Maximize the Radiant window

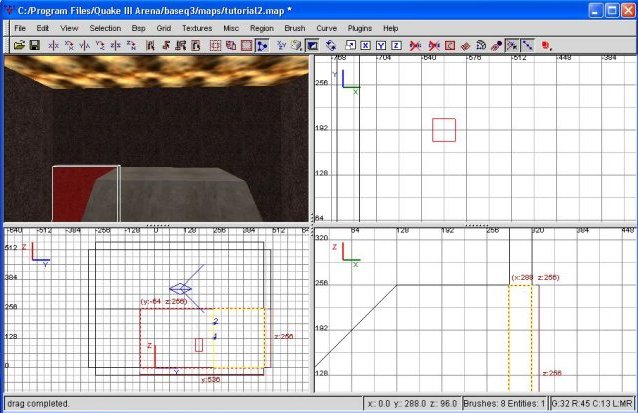coord(612,11)
